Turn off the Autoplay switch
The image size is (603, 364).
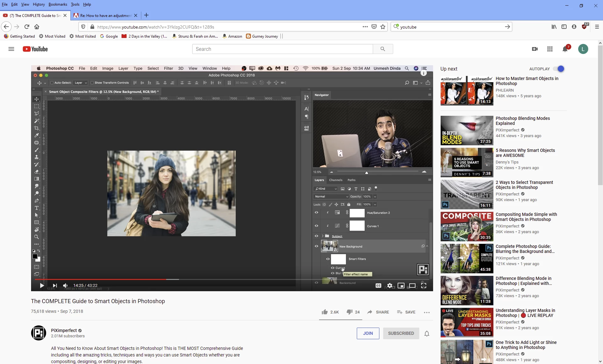[559, 69]
